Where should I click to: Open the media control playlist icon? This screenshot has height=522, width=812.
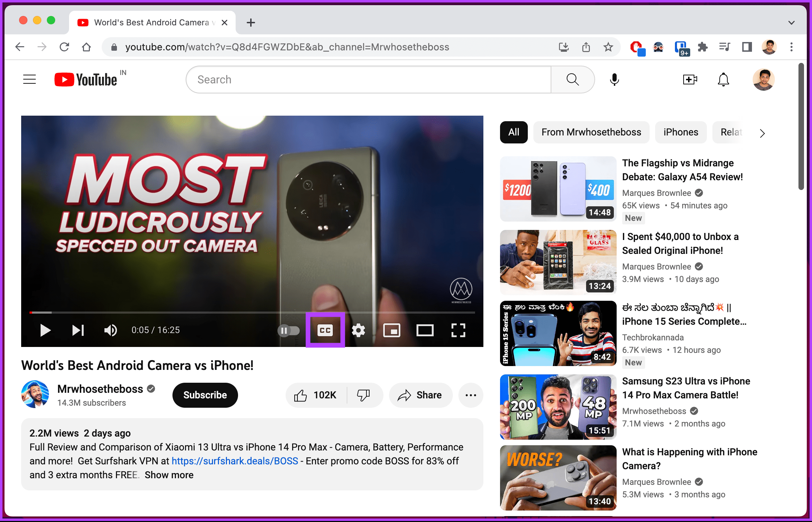pos(725,47)
